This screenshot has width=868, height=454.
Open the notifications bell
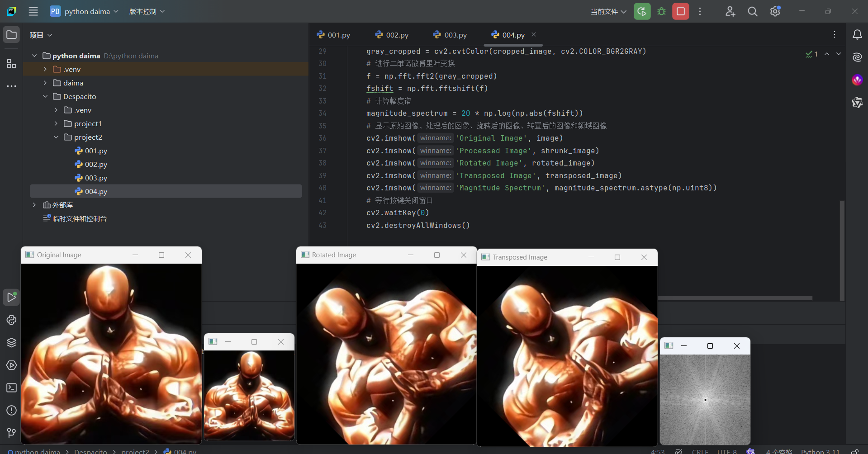click(x=857, y=34)
